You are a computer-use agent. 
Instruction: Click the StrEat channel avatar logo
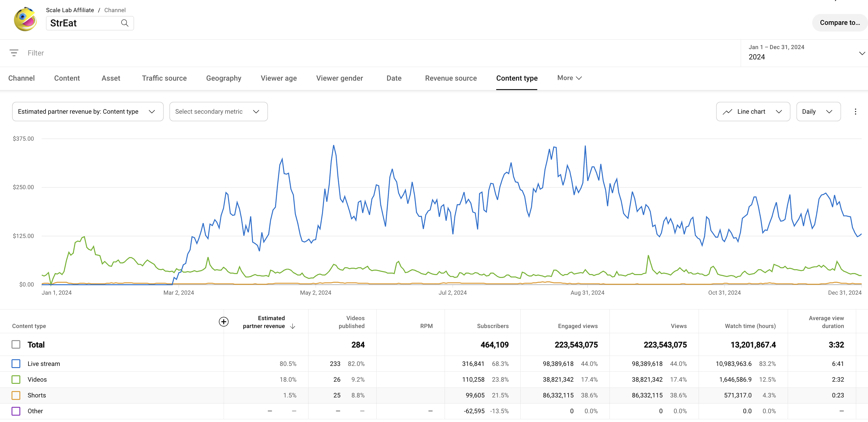coord(25,19)
